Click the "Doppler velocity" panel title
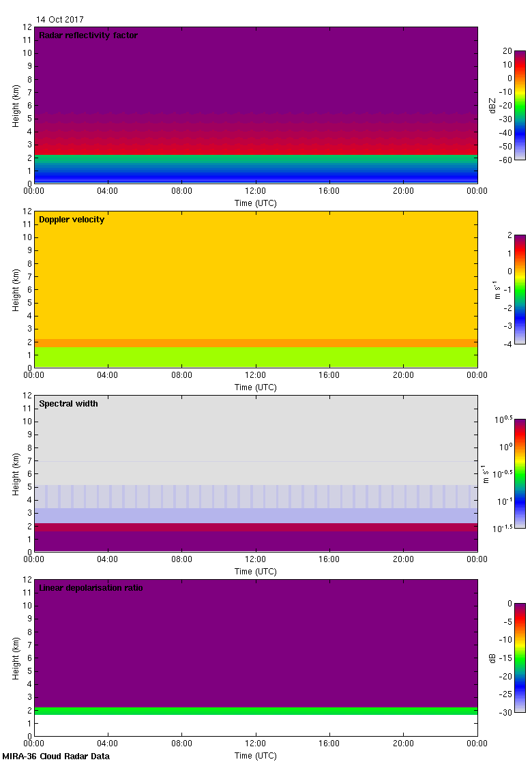This screenshot has height=764, width=532. pos(72,220)
